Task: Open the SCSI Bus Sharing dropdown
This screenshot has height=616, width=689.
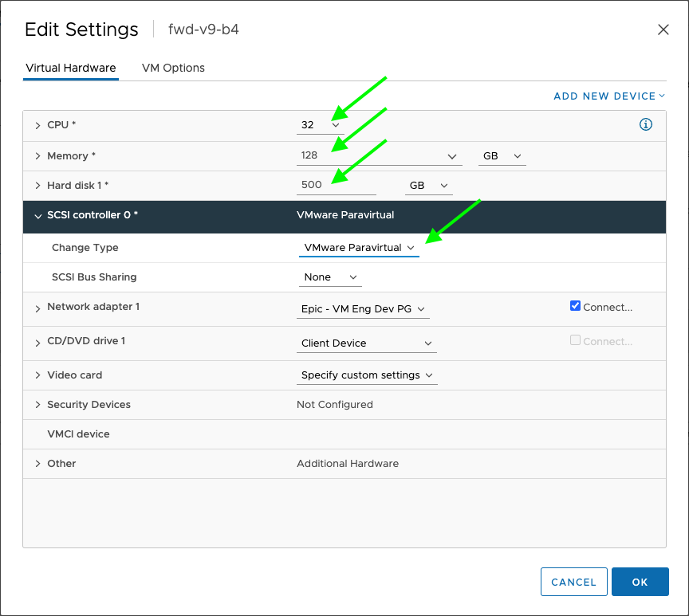Action: tap(330, 277)
